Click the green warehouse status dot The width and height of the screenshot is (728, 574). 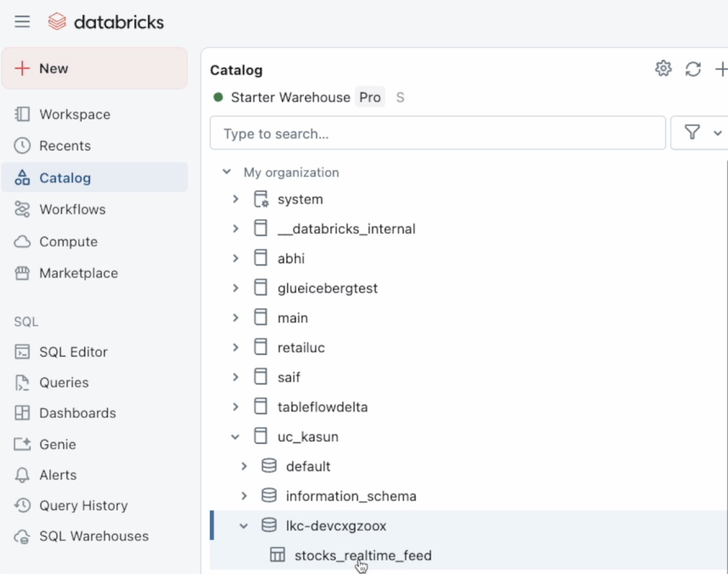pos(218,97)
